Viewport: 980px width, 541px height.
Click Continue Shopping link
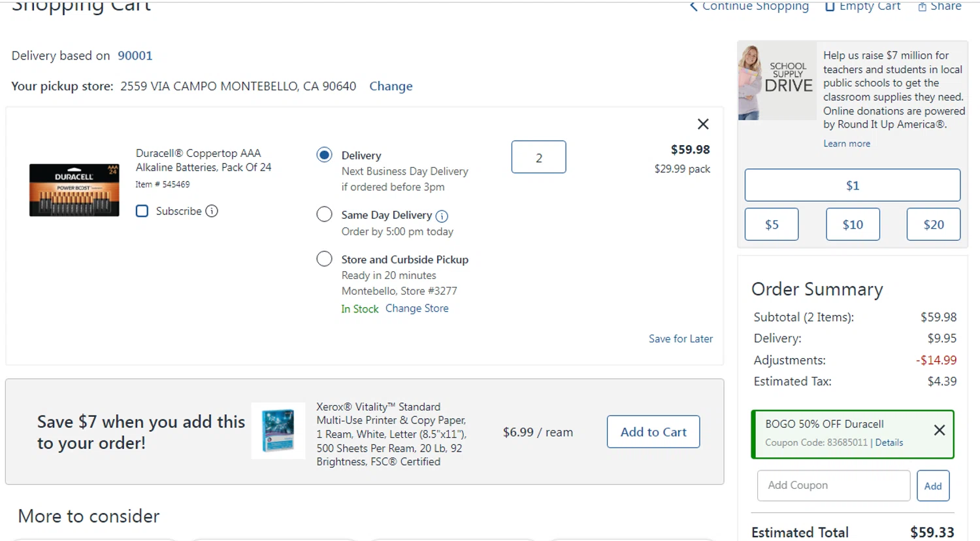(x=749, y=7)
